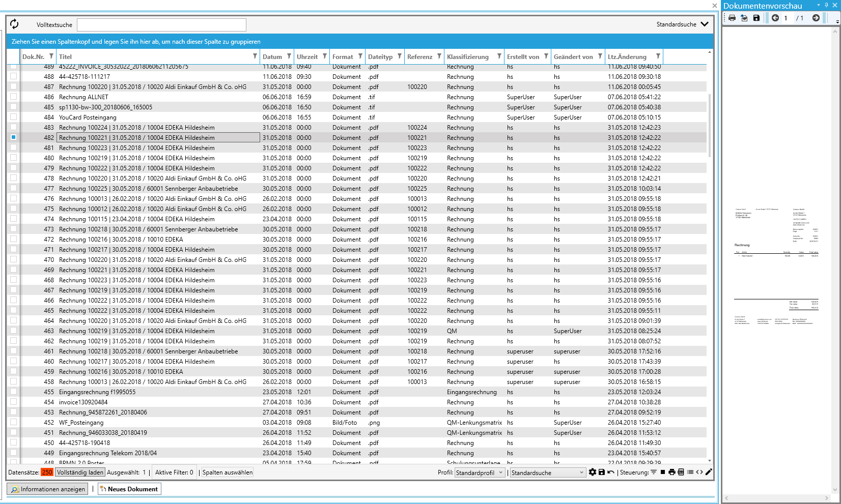Check the checkbox for document 449
This screenshot has width=841, height=504.
click(x=14, y=453)
